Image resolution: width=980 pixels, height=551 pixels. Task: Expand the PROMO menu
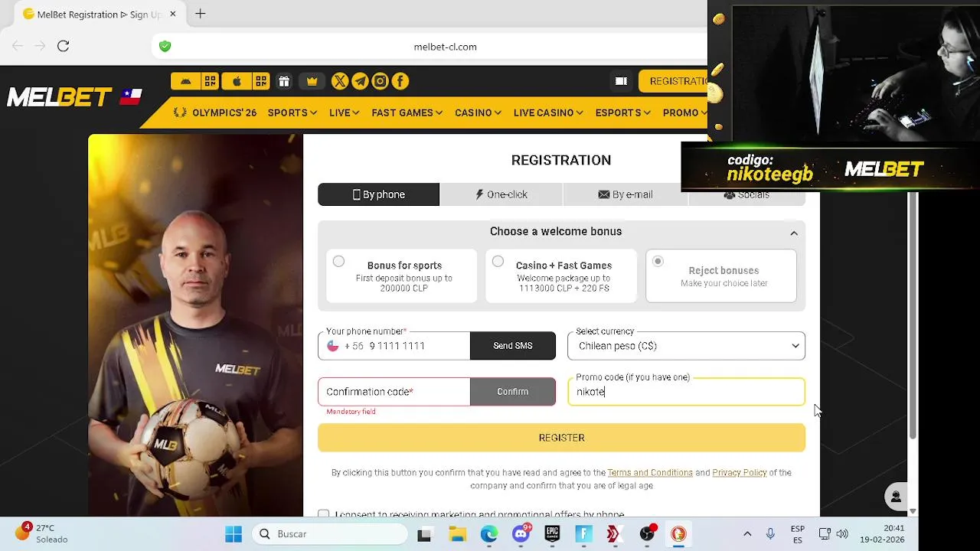(684, 112)
